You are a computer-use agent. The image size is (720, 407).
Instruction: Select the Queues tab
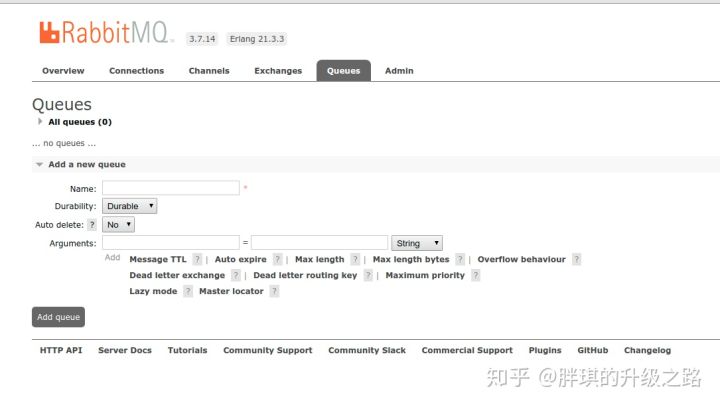(x=343, y=71)
